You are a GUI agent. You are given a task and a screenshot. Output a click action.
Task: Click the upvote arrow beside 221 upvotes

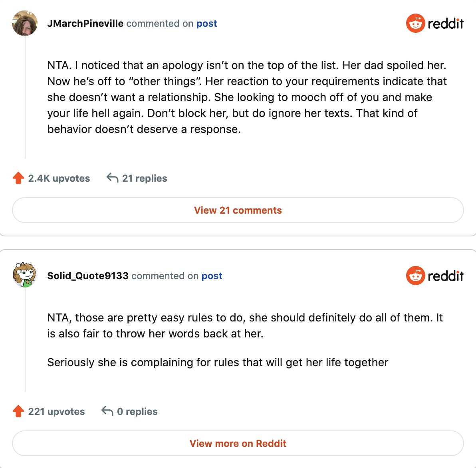(x=18, y=411)
